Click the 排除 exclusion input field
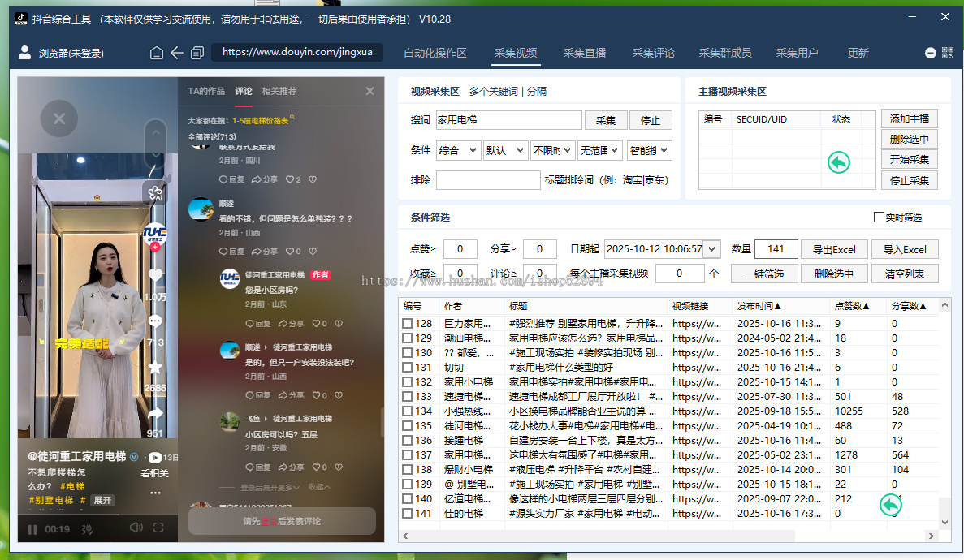This screenshot has height=560, width=964. pyautogui.click(x=487, y=180)
